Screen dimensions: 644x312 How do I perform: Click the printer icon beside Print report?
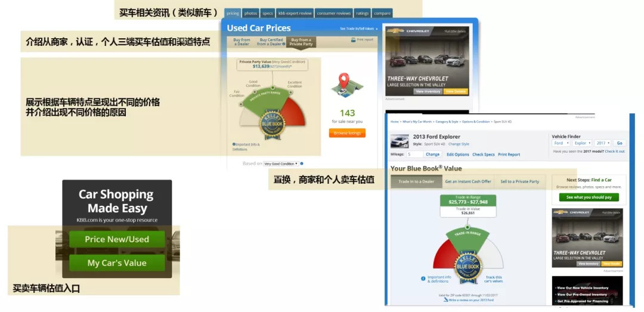pos(353,40)
